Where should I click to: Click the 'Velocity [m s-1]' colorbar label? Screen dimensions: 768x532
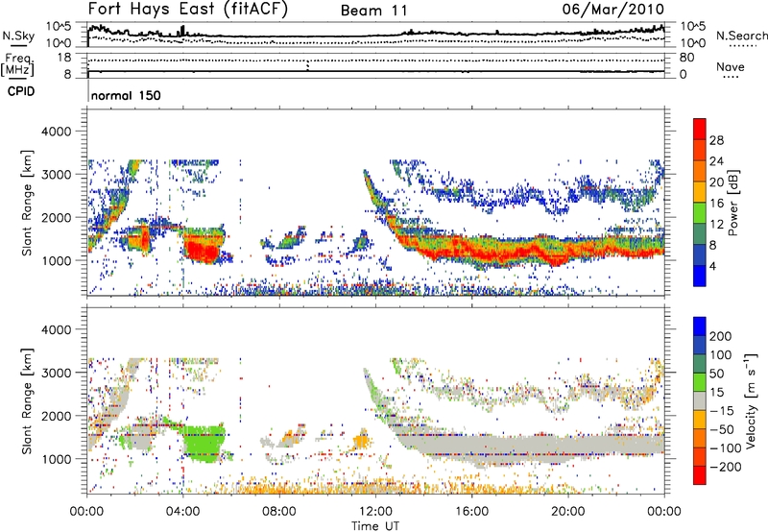coord(751,400)
